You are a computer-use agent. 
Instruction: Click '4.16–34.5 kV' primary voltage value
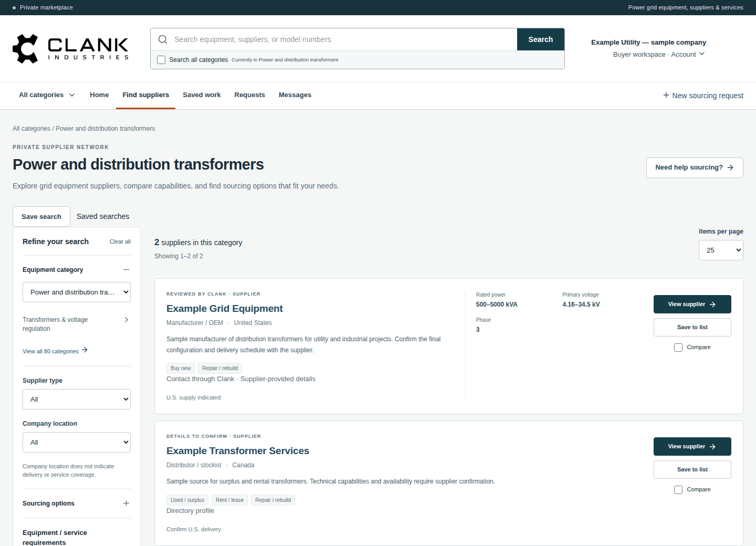(x=581, y=304)
